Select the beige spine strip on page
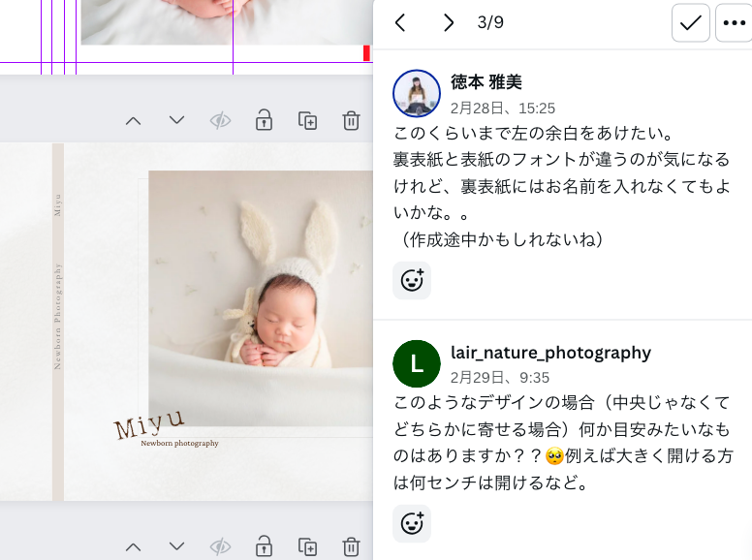 point(58,322)
